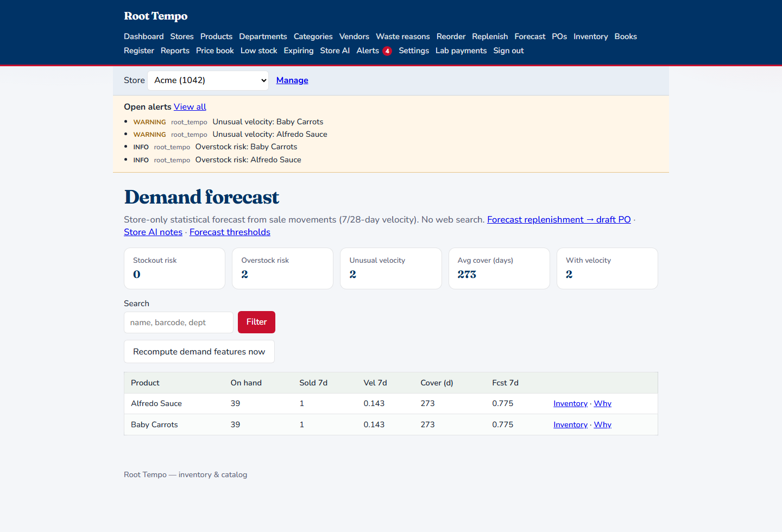Select 'Overstock risk: Alfredo Sauce' alert text

point(248,160)
